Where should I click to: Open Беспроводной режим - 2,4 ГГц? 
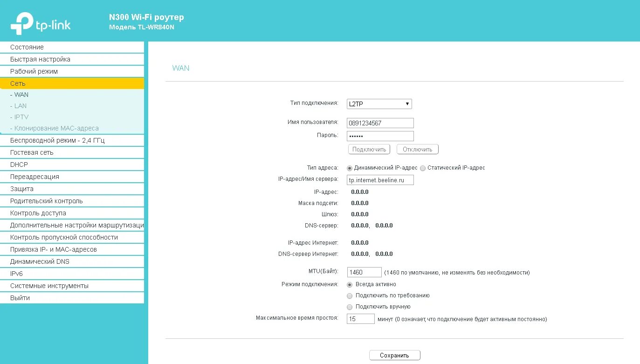72,140
